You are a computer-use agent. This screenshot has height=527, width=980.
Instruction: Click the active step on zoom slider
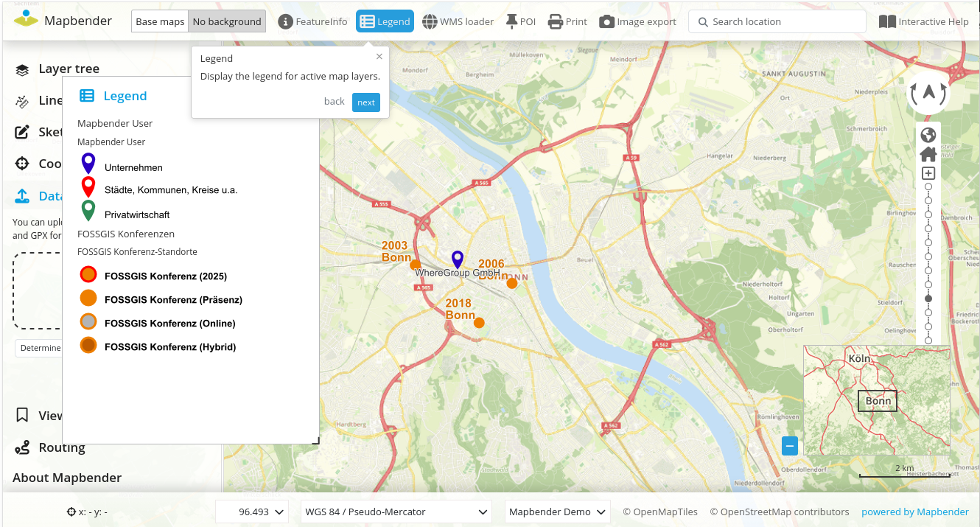tap(928, 299)
